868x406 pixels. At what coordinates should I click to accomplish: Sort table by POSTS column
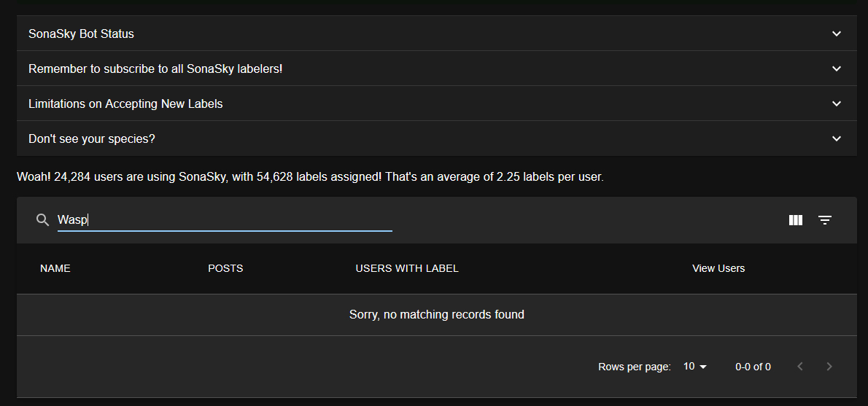point(225,268)
